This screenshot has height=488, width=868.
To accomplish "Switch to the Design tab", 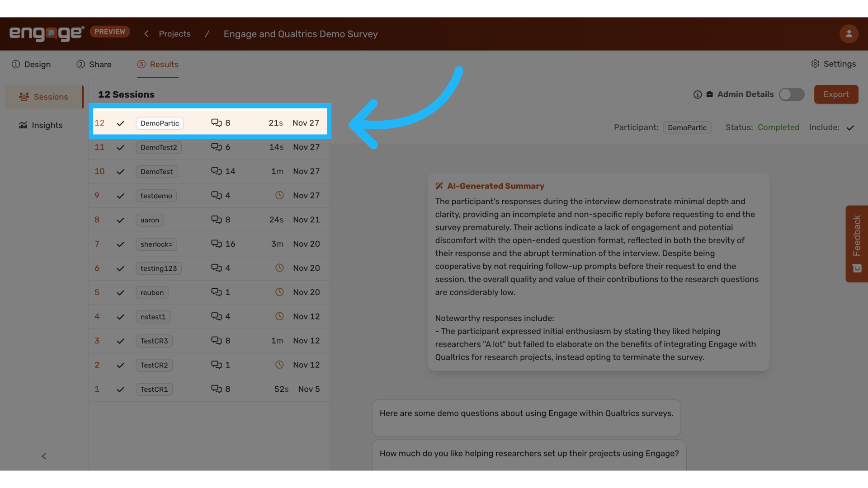I will coord(31,64).
